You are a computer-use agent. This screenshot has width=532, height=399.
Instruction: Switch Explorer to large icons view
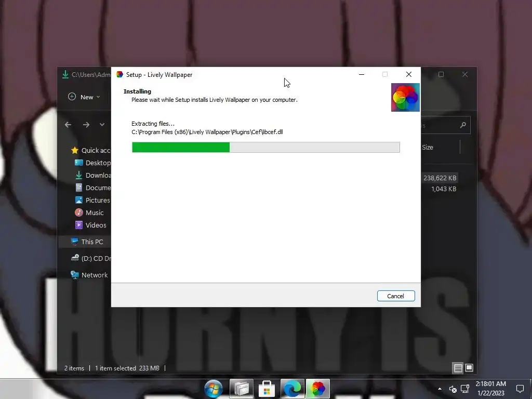(x=469, y=368)
